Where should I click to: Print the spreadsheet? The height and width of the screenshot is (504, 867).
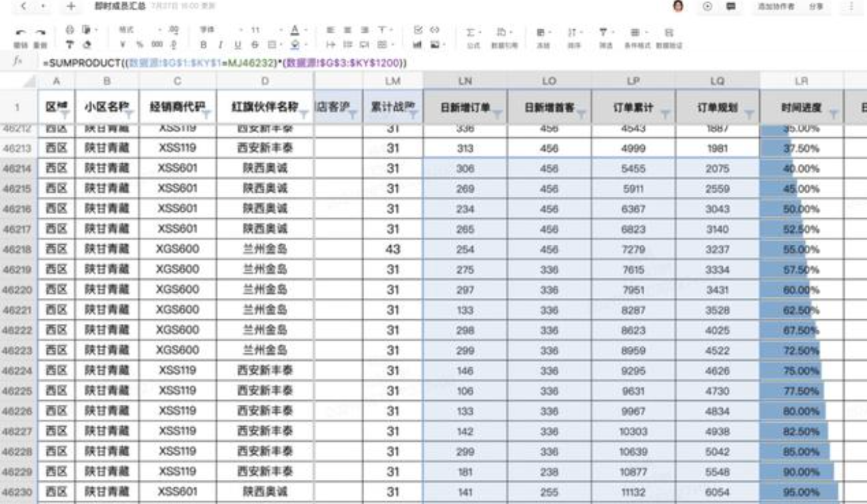pyautogui.click(x=70, y=30)
